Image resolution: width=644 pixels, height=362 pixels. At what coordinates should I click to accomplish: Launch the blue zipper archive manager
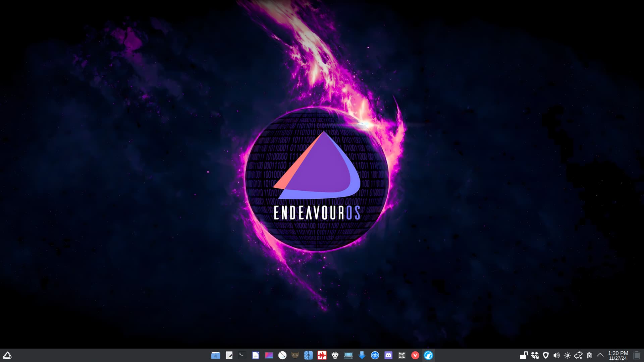309,355
